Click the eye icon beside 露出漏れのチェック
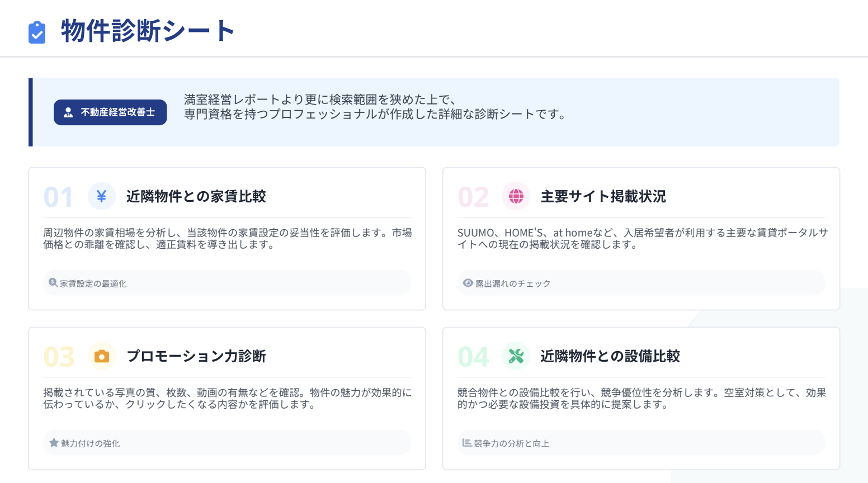 point(468,283)
